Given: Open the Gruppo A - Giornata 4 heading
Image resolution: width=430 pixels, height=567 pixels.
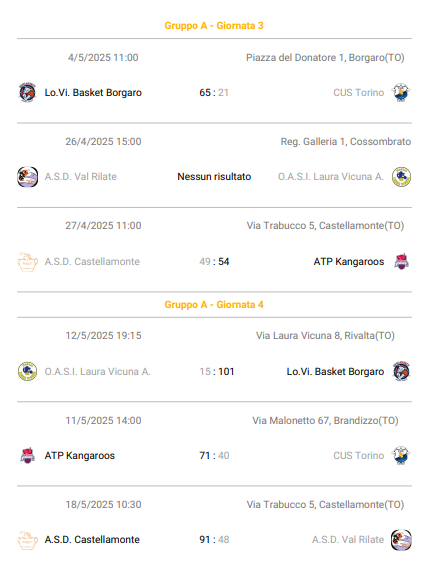Looking at the screenshot, I should click(x=214, y=304).
